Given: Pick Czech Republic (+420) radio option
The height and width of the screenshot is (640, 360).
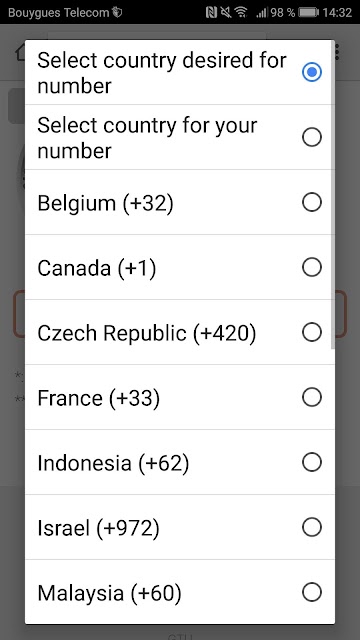Looking at the screenshot, I should pyautogui.click(x=312, y=332).
